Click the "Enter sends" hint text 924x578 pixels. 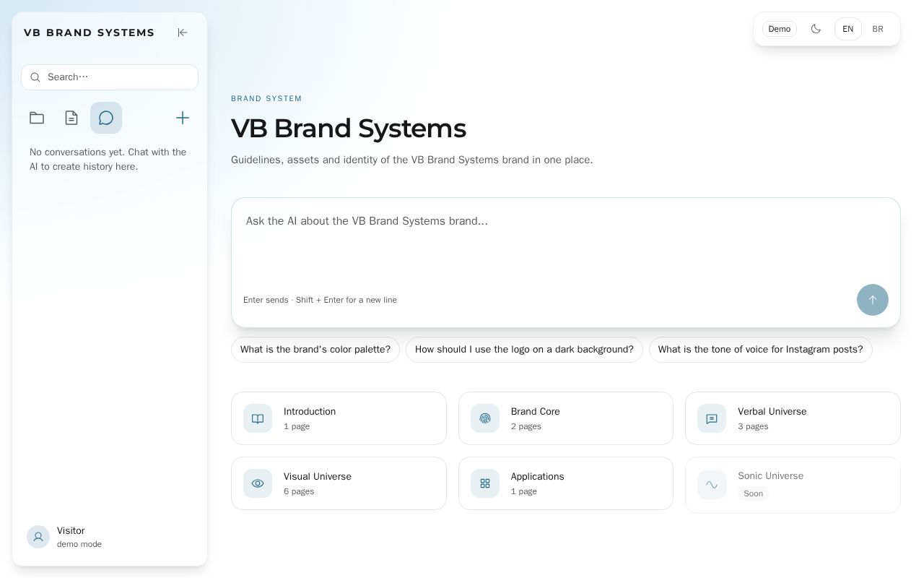pos(320,300)
